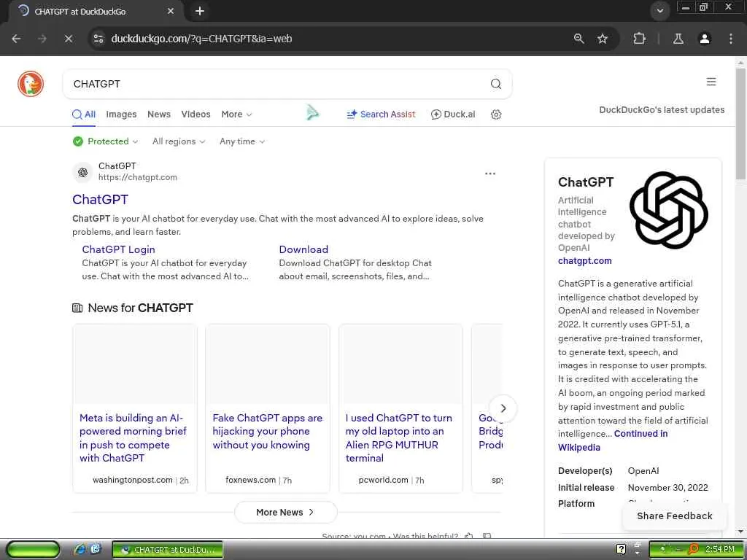Click the taskbar clock 2:54 PM
This screenshot has height=560, width=747.
click(x=720, y=550)
